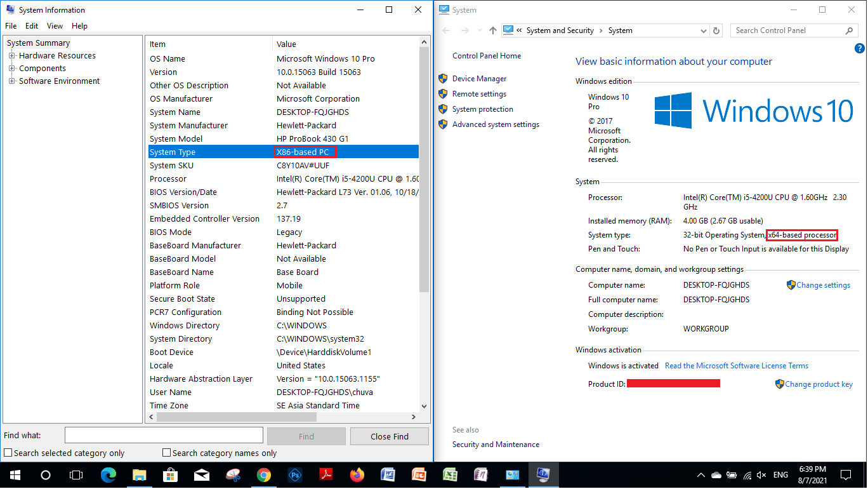The height and width of the screenshot is (489, 868).
Task: Open the ENG language indicator in tray
Action: [780, 475]
